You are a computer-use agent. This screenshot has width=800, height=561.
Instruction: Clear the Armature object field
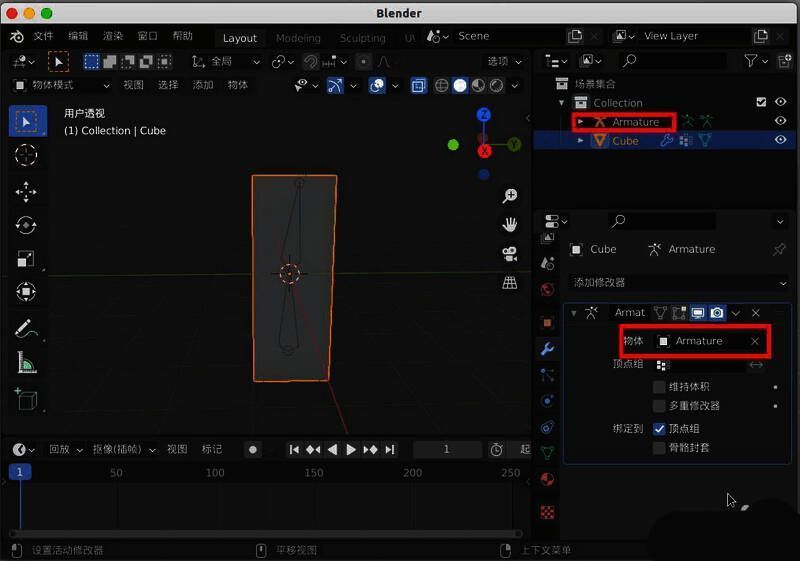755,341
